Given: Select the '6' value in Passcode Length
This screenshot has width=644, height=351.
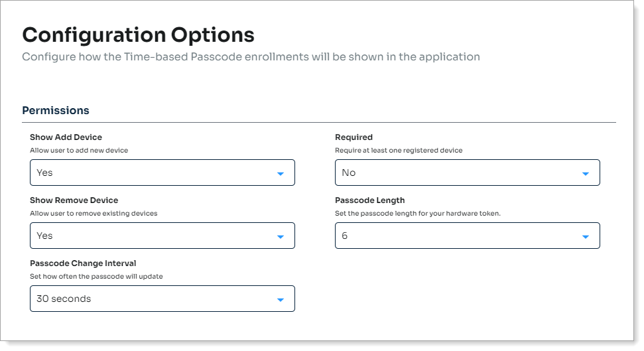Looking at the screenshot, I should 345,236.
